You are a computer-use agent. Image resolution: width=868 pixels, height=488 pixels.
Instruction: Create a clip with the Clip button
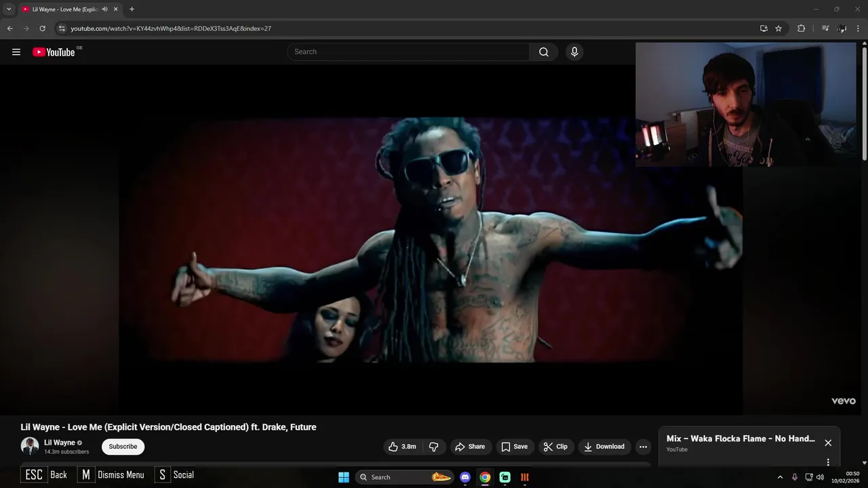pos(555,447)
